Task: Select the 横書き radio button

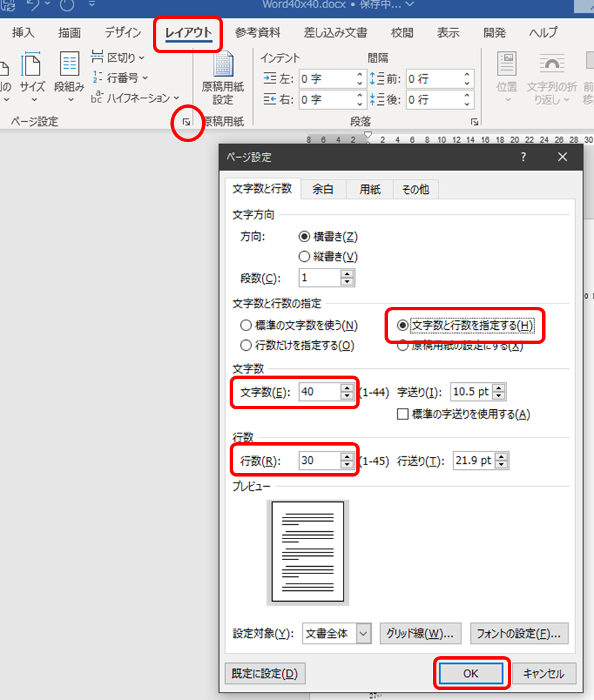Action: 304,236
